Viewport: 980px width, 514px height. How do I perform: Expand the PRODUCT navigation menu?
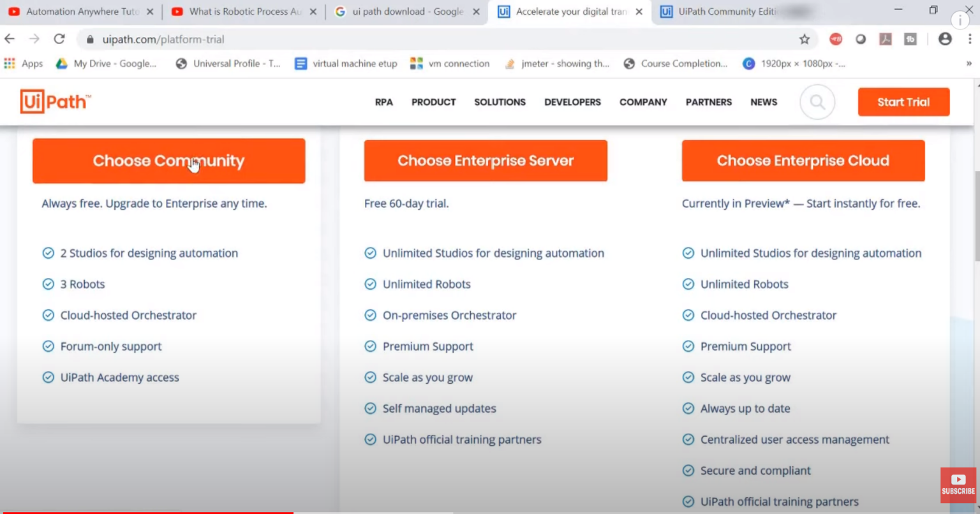(433, 102)
